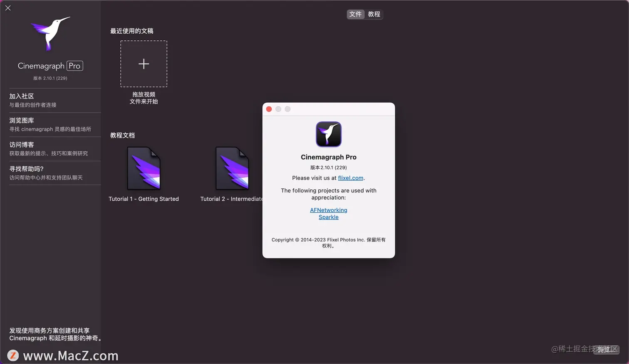Viewport: 629px width, 364px height.
Task: Open the 寻找帮助吗? help center entry
Action: click(x=54, y=173)
